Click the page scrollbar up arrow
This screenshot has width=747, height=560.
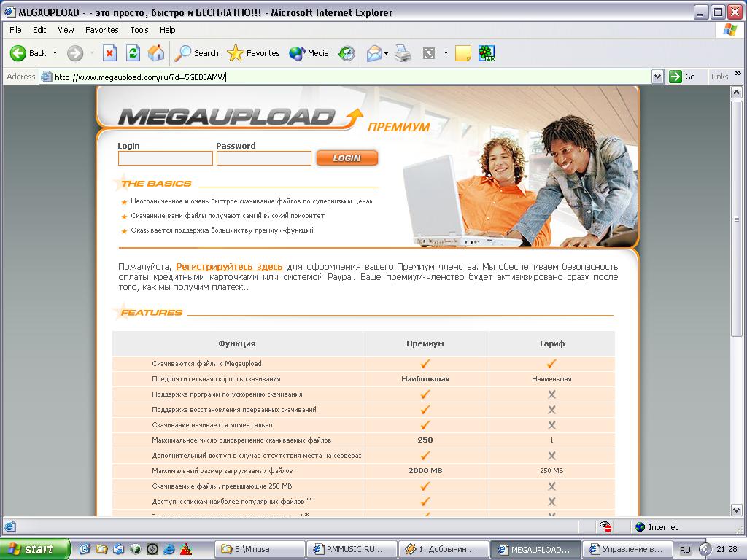pyautogui.click(x=737, y=93)
